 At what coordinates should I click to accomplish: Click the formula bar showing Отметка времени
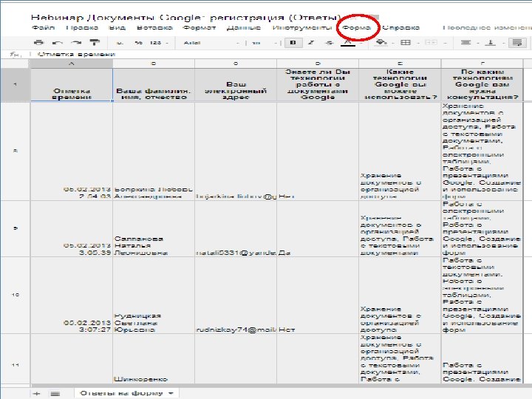[x=282, y=54]
